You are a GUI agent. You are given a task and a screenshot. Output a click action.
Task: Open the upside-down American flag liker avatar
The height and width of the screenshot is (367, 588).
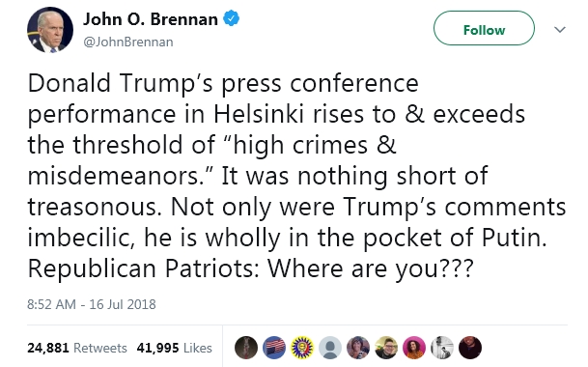(274, 348)
